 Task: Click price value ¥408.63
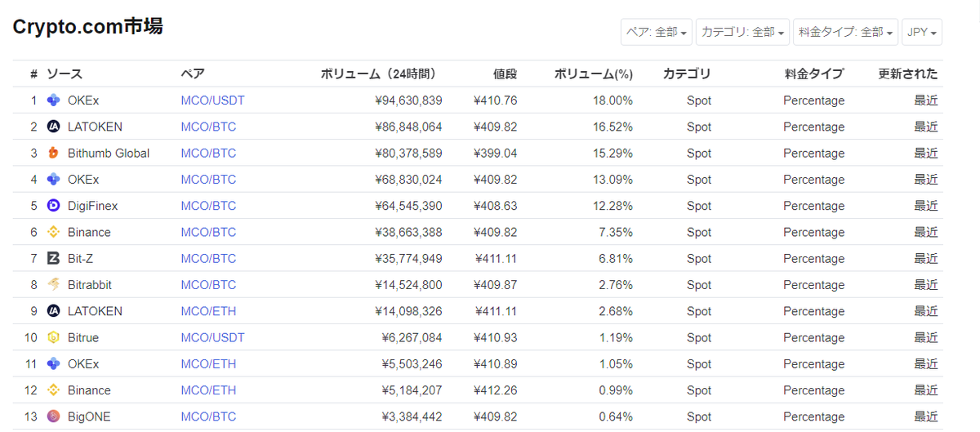pos(495,206)
